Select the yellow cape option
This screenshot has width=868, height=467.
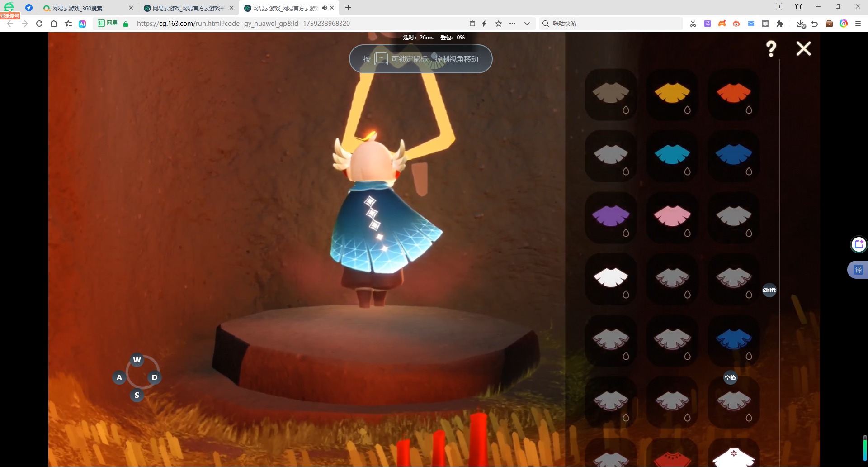(x=672, y=94)
